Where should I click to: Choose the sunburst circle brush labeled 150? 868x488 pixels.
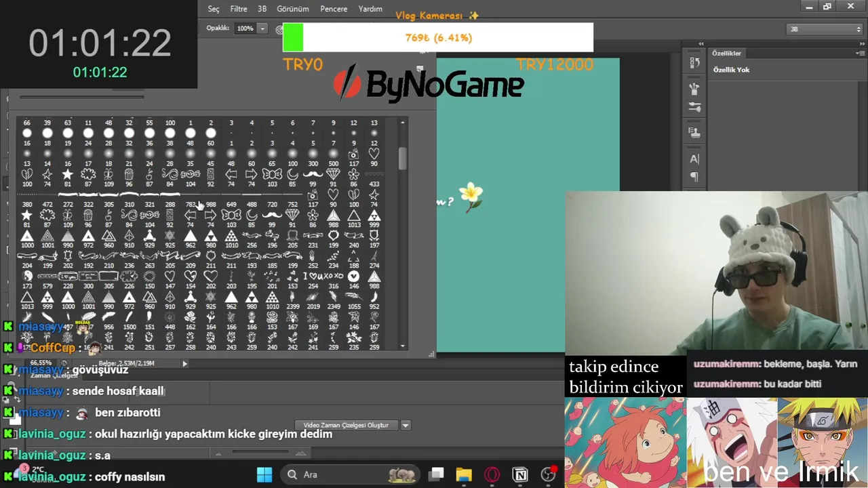coord(150,280)
